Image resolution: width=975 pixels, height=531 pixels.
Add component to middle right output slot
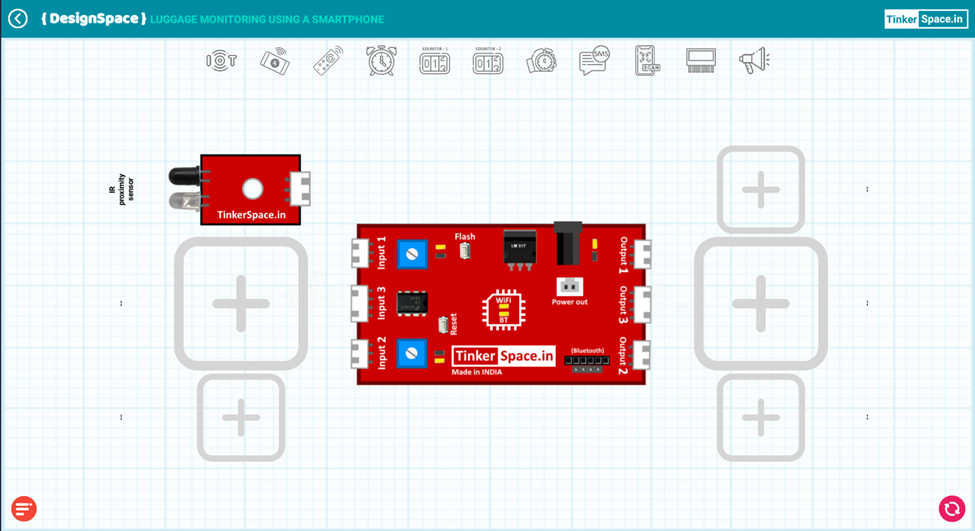[761, 303]
